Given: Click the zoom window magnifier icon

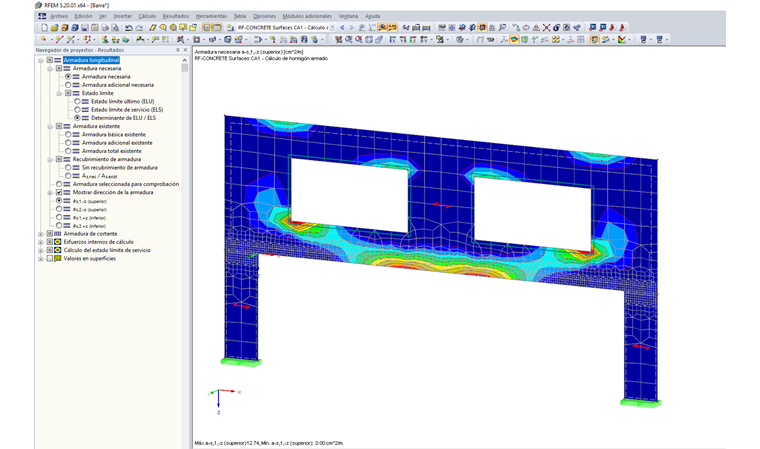Looking at the screenshot, I should pyautogui.click(x=349, y=40).
